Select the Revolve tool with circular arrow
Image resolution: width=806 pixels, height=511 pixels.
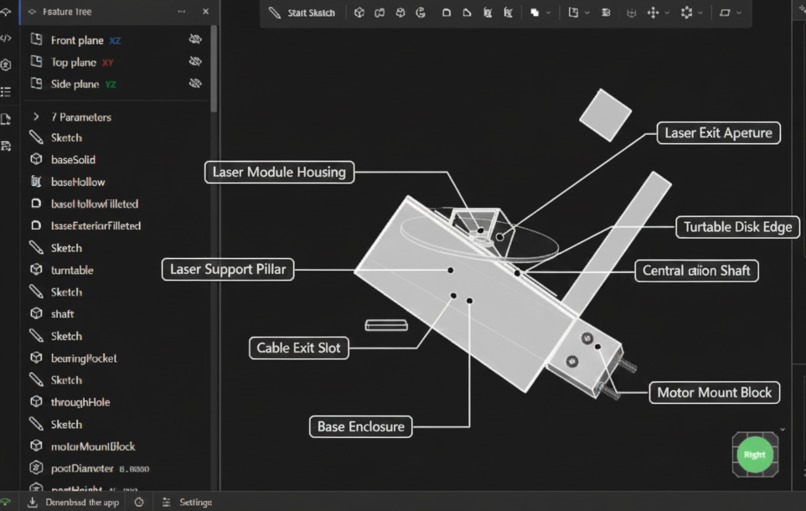point(420,12)
